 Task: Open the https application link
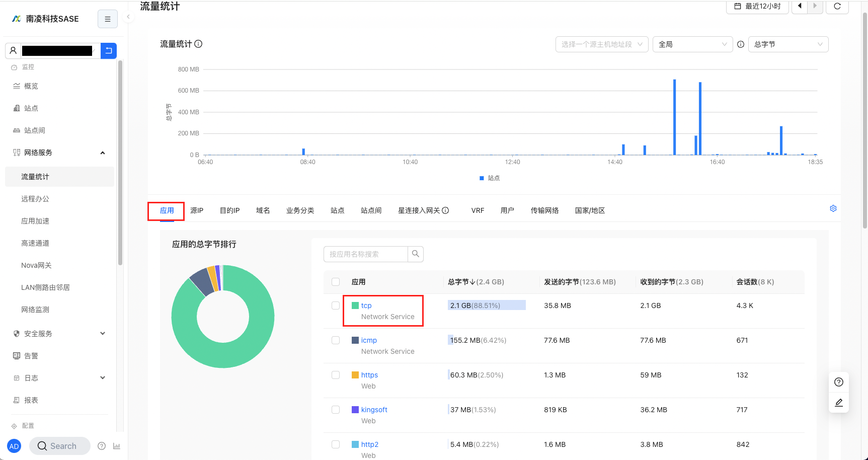click(x=369, y=375)
